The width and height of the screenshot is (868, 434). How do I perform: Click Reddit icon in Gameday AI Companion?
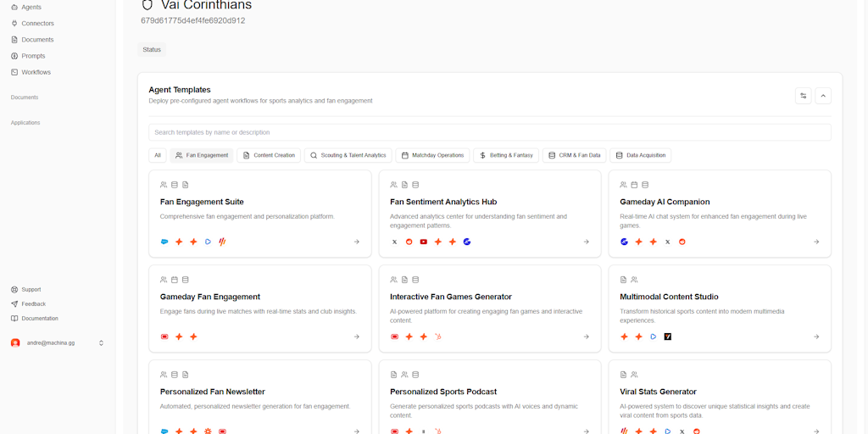(682, 242)
